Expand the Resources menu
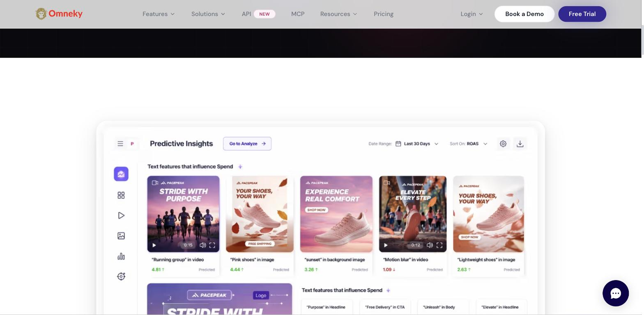Viewport: 644px width, 315px height. click(339, 14)
